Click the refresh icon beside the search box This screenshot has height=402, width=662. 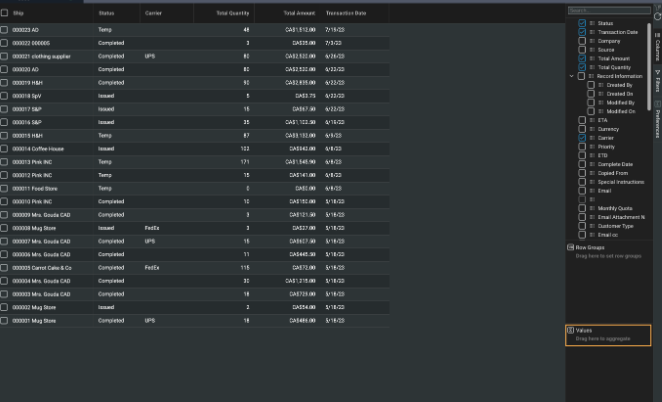(x=658, y=11)
